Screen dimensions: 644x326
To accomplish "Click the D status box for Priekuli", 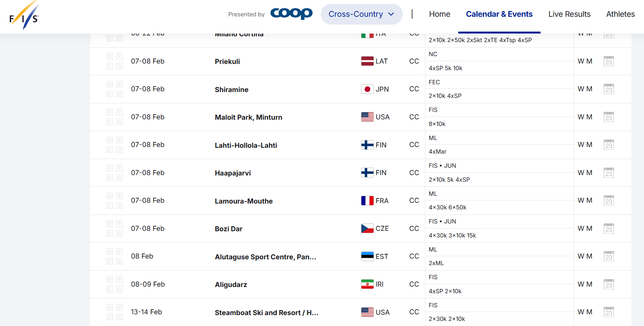I will [x=110, y=57].
